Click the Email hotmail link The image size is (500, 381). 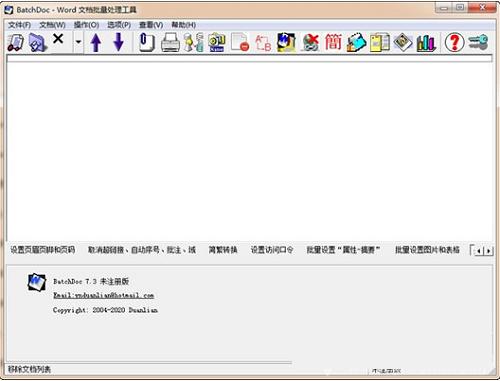(x=103, y=295)
